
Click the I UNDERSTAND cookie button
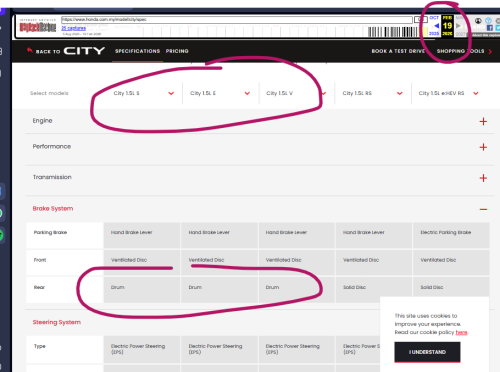pos(427,352)
